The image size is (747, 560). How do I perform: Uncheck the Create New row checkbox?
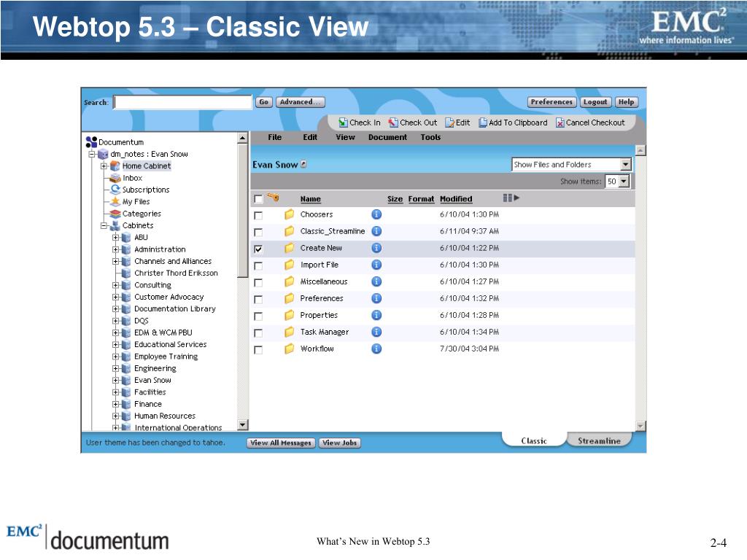point(258,249)
